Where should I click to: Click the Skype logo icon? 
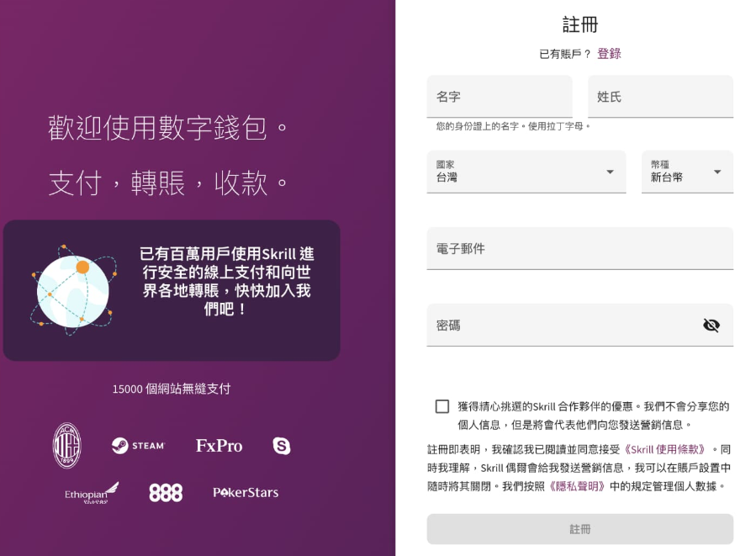click(x=282, y=446)
